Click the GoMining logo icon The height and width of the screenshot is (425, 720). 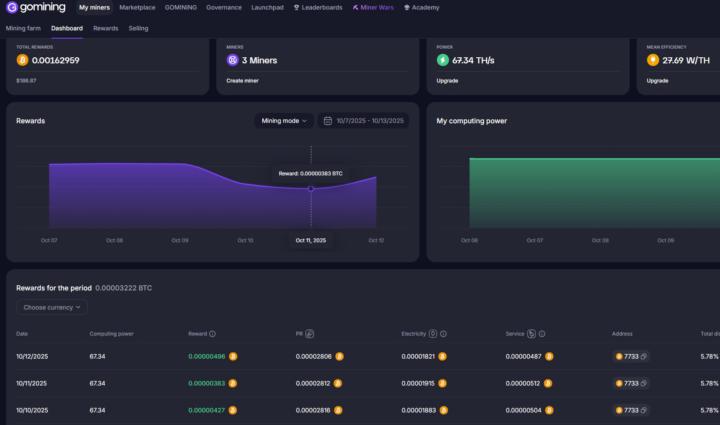click(12, 7)
